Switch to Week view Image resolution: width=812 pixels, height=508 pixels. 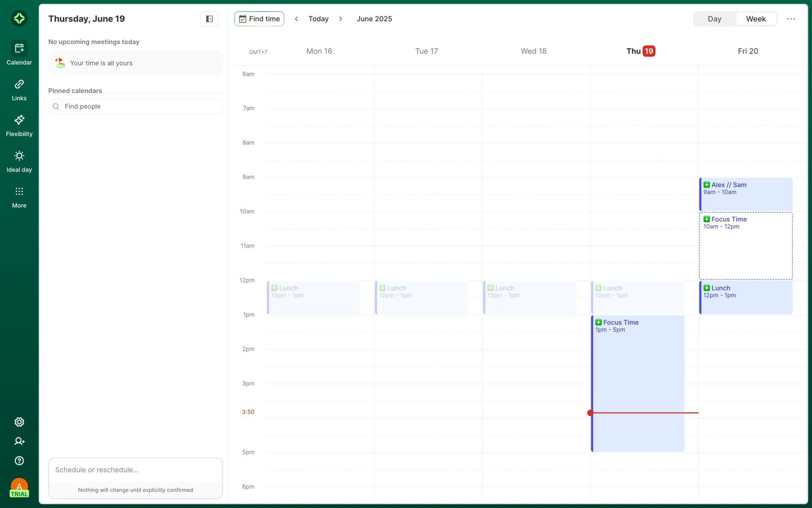click(755, 19)
